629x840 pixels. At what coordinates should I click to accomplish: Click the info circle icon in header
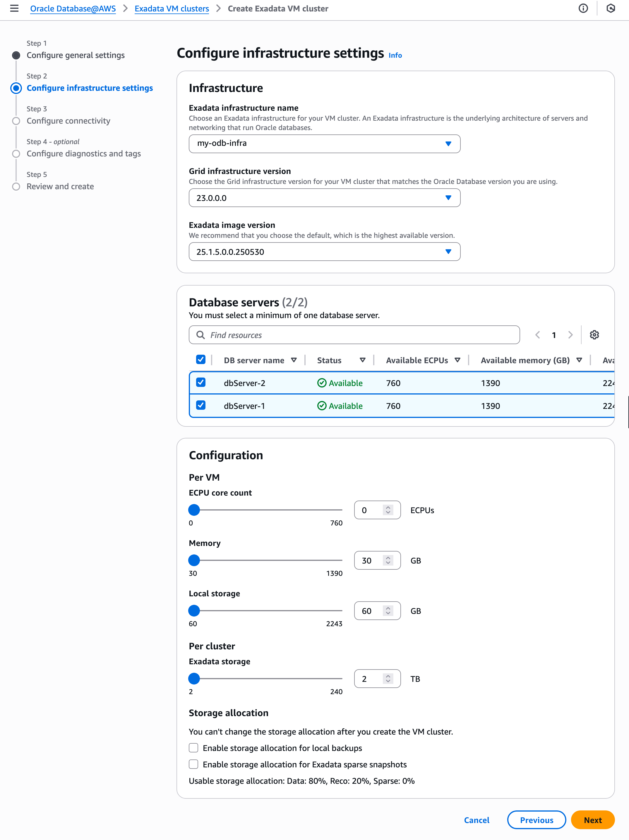[x=583, y=8]
